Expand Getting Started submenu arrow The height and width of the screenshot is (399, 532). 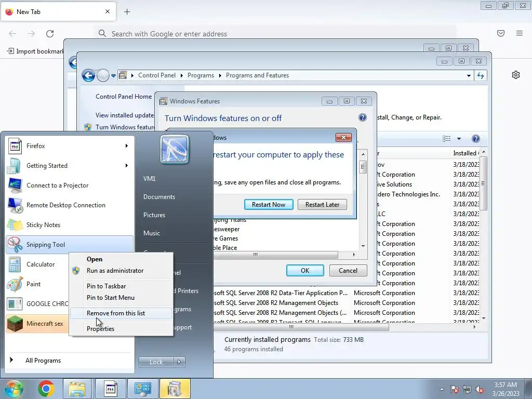pos(127,166)
